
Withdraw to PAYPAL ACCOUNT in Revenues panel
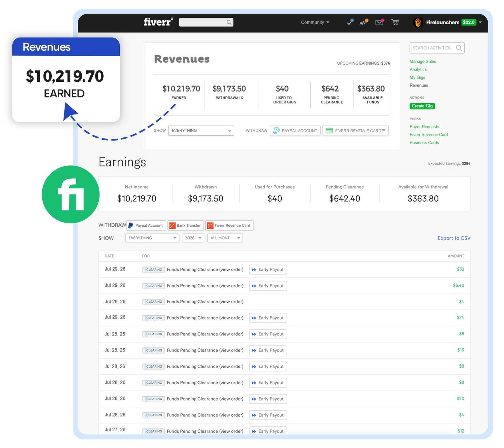click(295, 131)
